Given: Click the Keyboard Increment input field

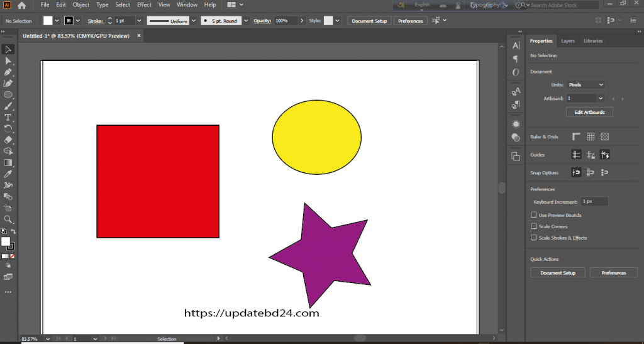Looking at the screenshot, I should pos(594,201).
